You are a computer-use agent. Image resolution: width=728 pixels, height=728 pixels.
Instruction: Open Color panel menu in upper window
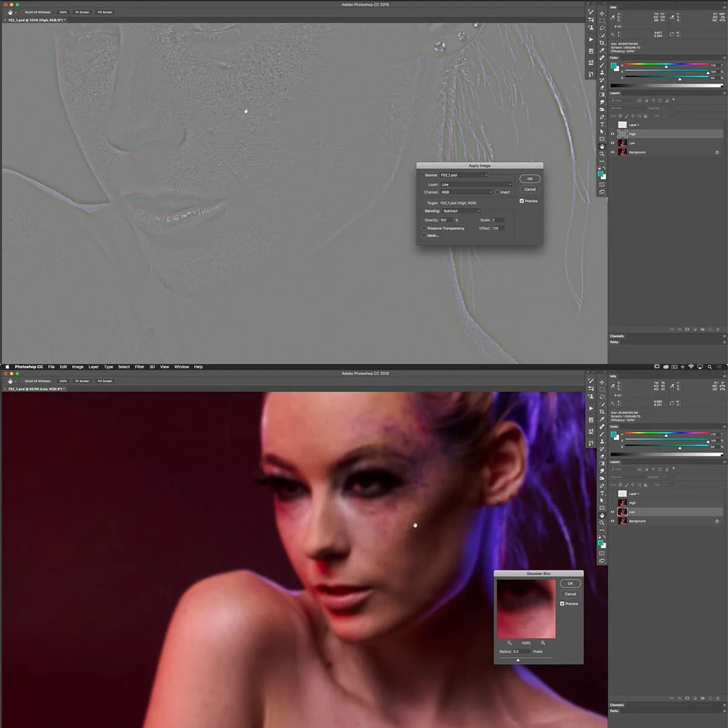pyautogui.click(x=724, y=58)
